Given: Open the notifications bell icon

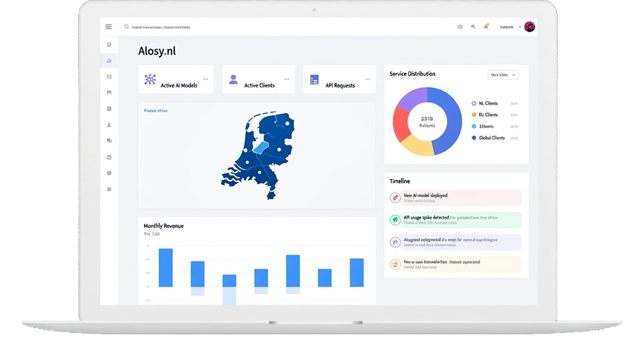Looking at the screenshot, I should click(486, 27).
